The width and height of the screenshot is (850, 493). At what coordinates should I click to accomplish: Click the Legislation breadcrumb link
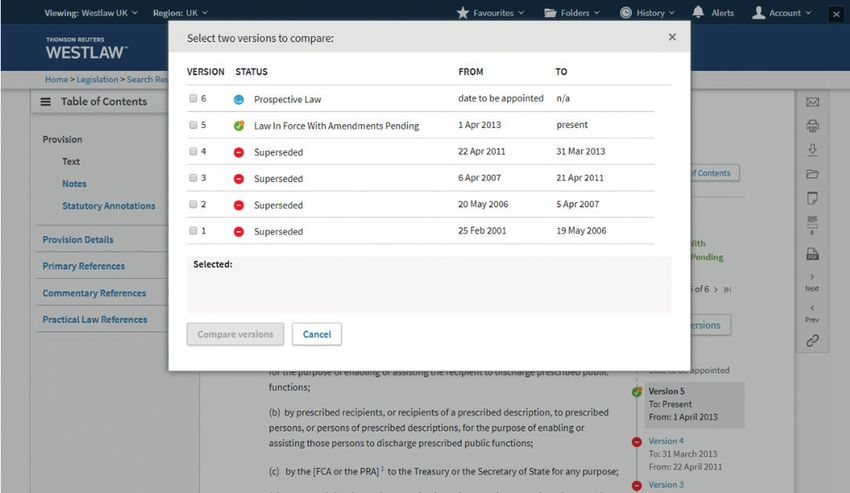[x=96, y=79]
